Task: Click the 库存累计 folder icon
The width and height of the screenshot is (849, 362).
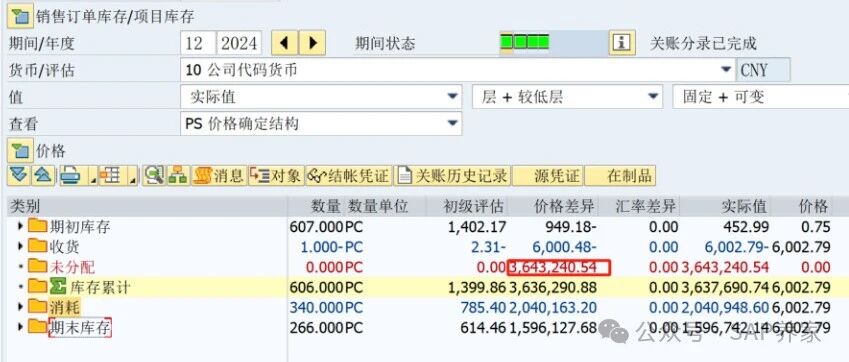Action: (x=37, y=286)
